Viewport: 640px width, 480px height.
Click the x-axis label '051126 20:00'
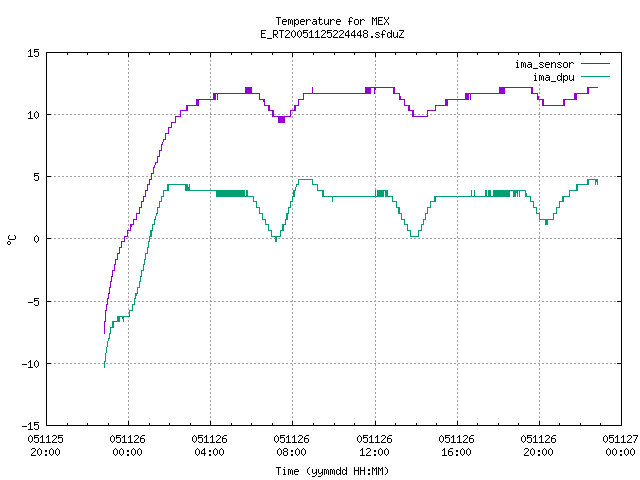pyautogui.click(x=538, y=445)
